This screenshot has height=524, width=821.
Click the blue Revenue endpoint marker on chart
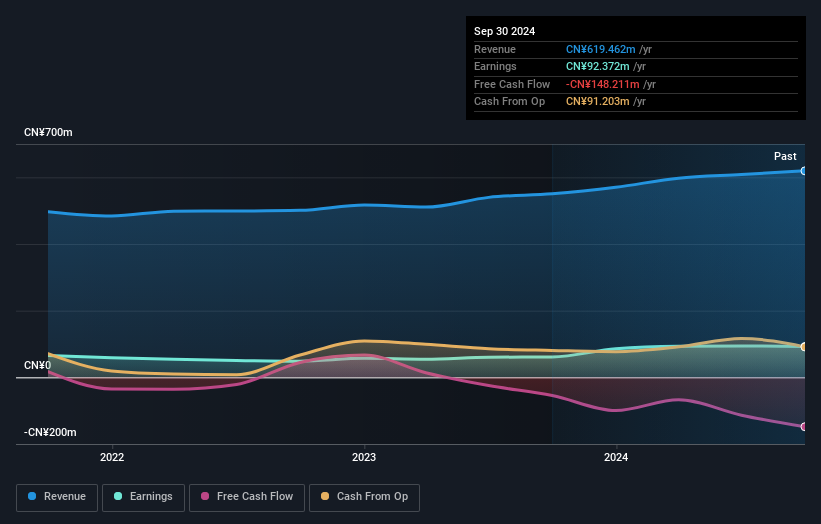point(804,171)
